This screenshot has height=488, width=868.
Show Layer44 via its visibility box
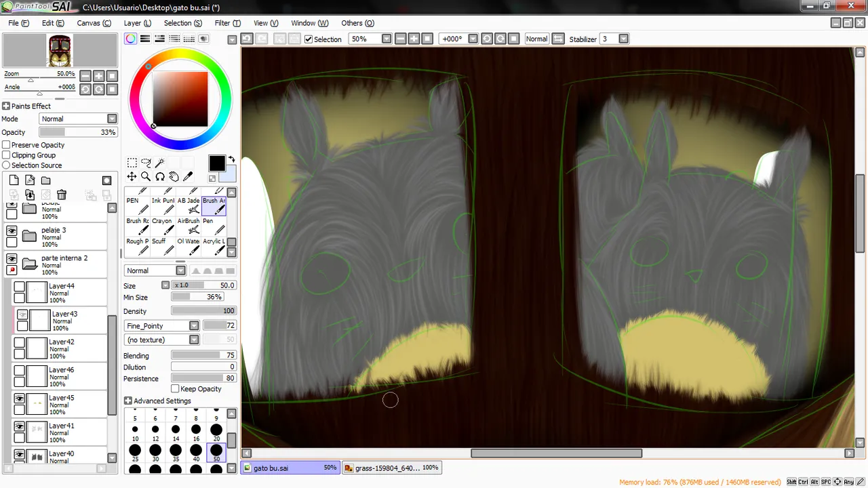20,287
